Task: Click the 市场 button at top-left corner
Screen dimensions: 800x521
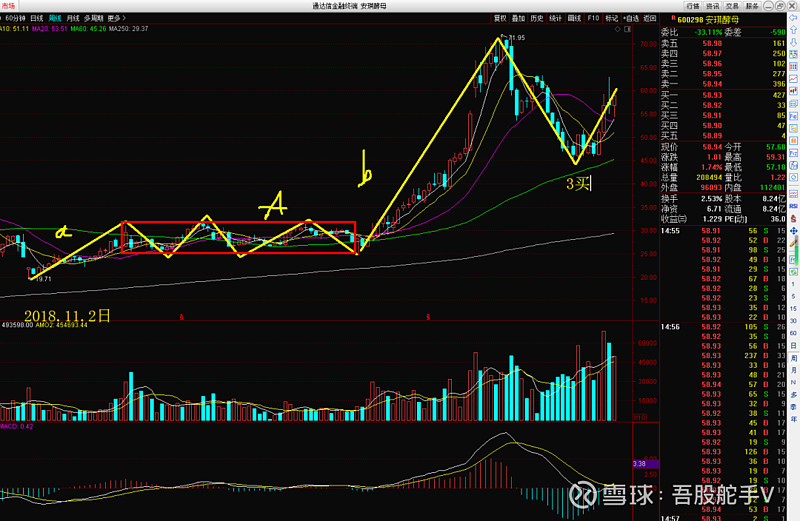Action: pos(9,6)
